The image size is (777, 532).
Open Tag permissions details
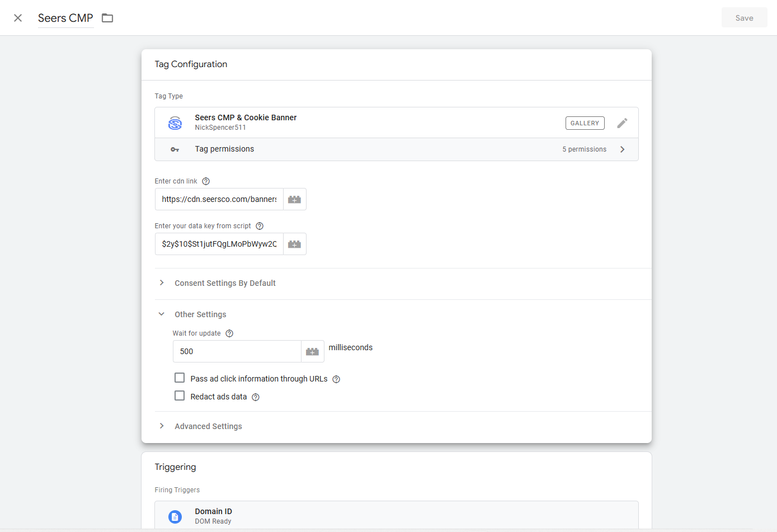coord(396,149)
